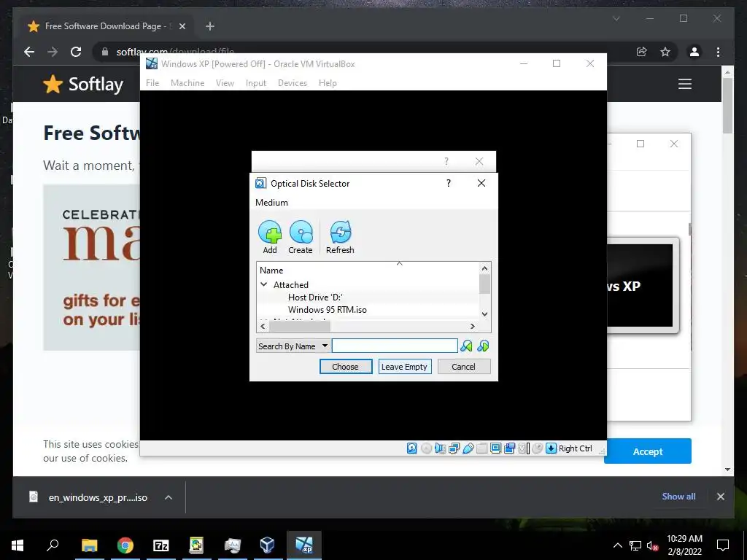Click the Optical Disk Selector help question mark
747x560 pixels.
pos(449,183)
